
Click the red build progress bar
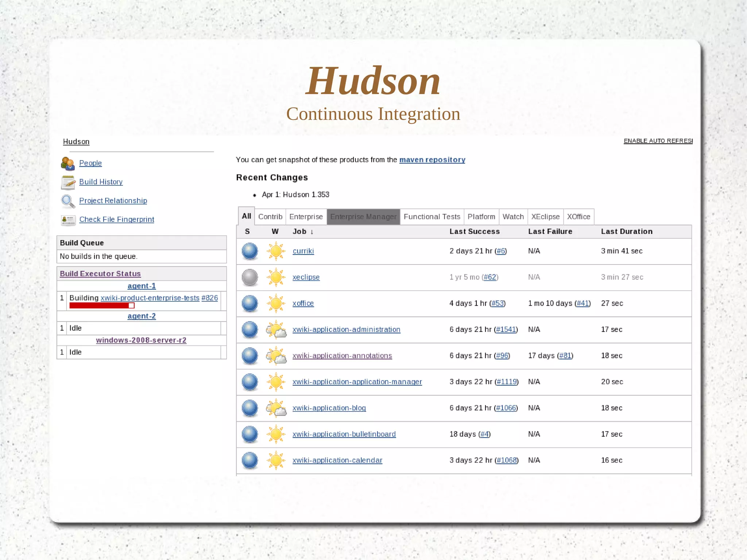pos(102,305)
